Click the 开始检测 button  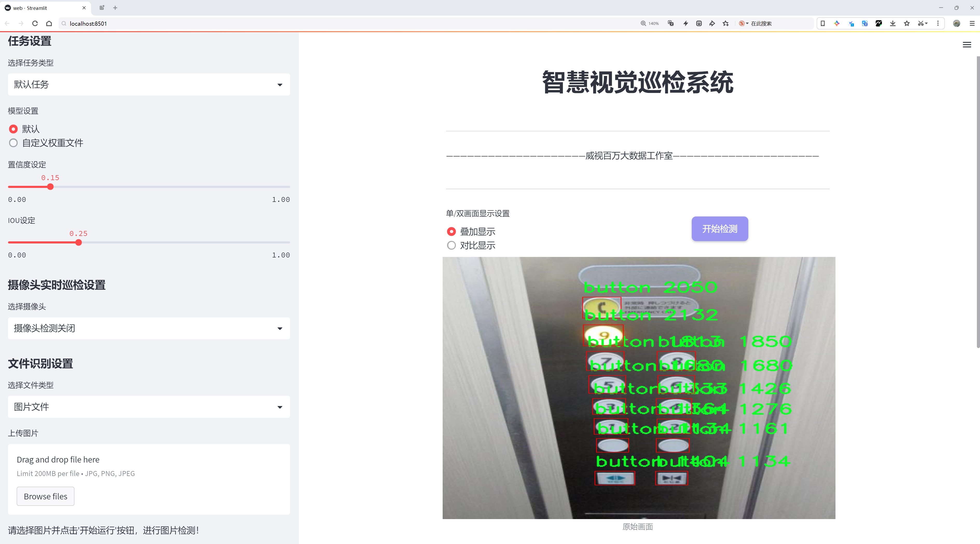(x=720, y=229)
